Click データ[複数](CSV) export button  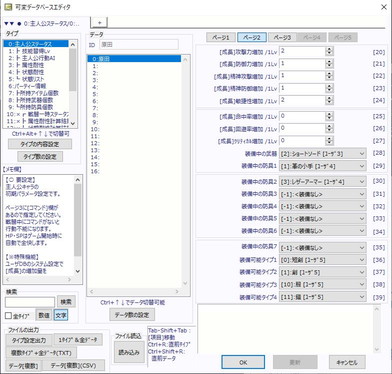pyautogui.click(x=73, y=365)
